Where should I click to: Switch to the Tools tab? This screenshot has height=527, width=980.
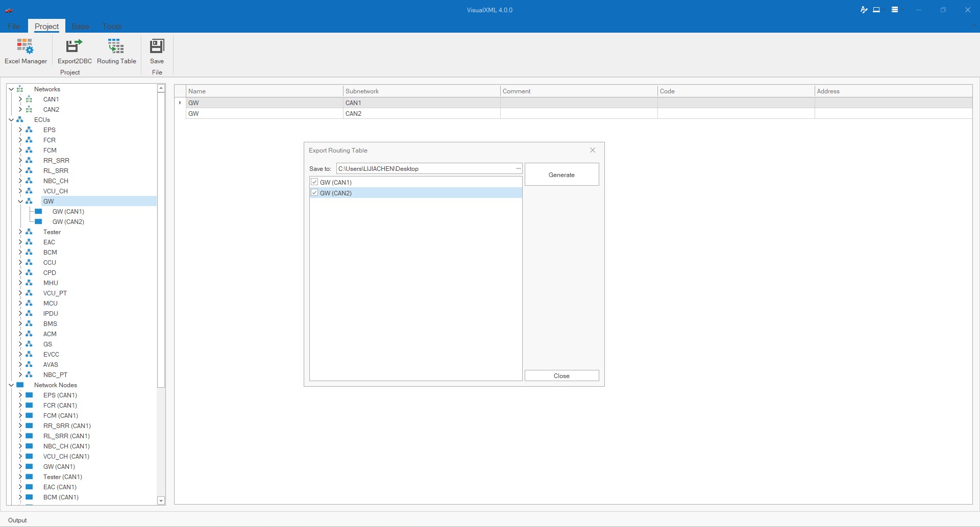[111, 27]
